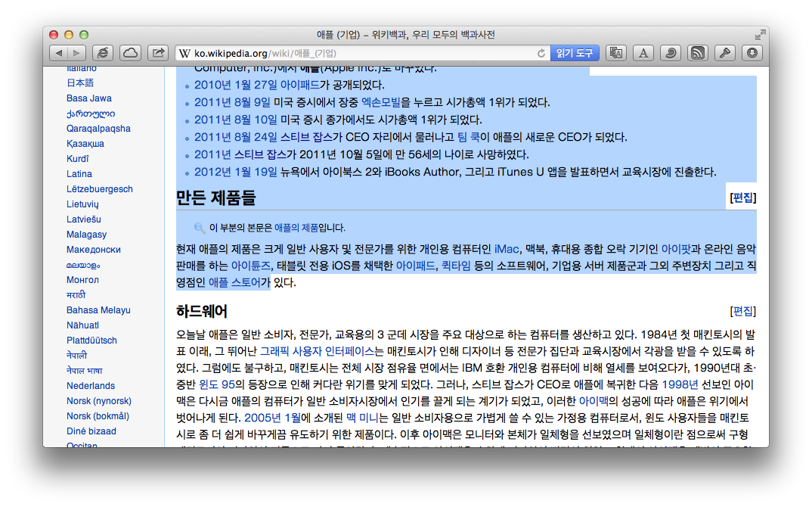Open the Монгол language link
Viewport: 812px width, 507px height.
[x=82, y=280]
